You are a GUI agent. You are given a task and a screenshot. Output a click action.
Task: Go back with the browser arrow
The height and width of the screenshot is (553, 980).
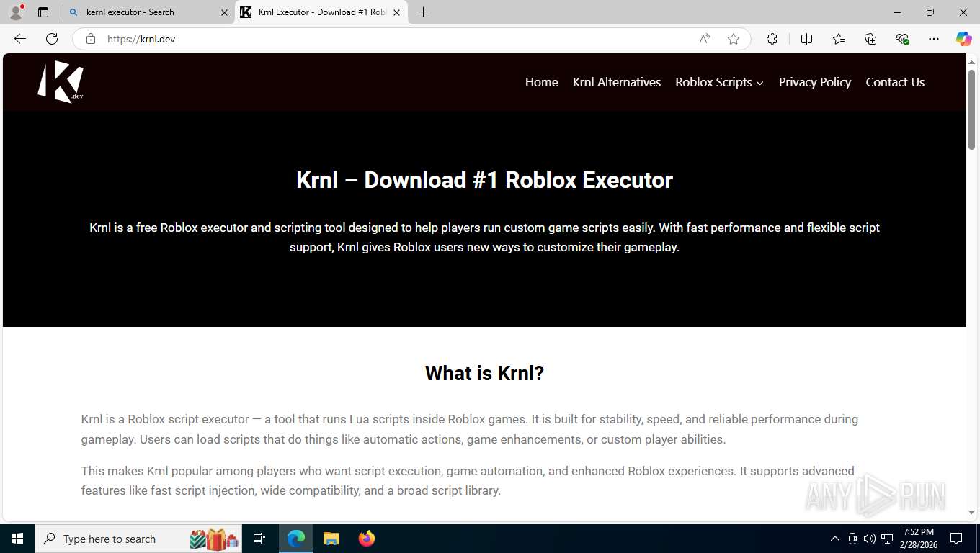20,39
